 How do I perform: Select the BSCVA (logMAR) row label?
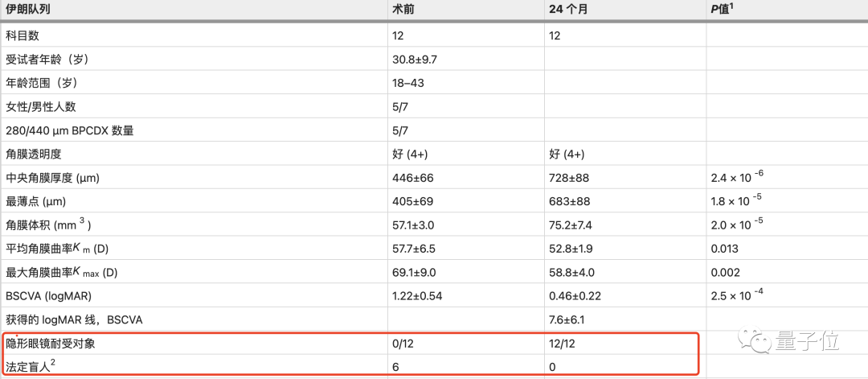(47, 296)
